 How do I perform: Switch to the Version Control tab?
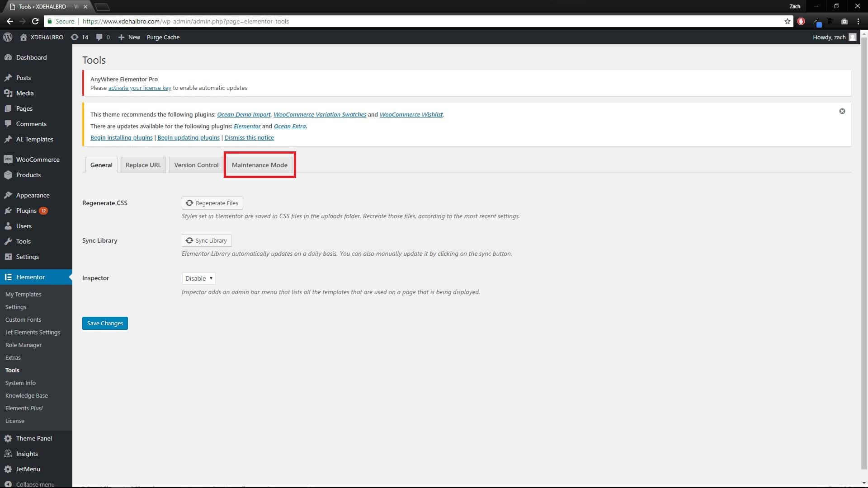(x=196, y=165)
